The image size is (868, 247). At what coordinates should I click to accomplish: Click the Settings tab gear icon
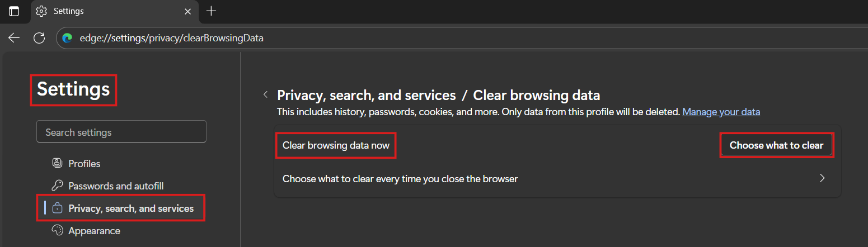pos(41,11)
